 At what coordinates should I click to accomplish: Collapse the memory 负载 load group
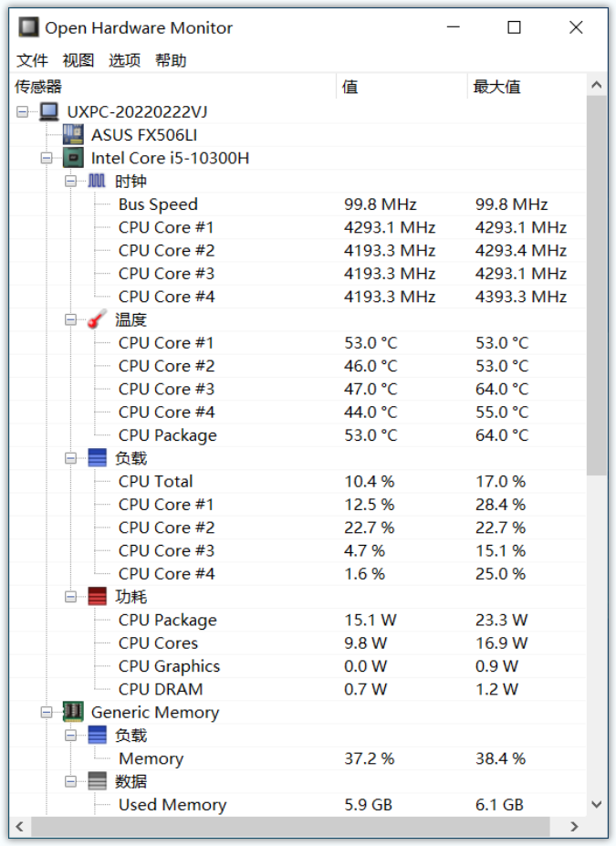point(70,736)
